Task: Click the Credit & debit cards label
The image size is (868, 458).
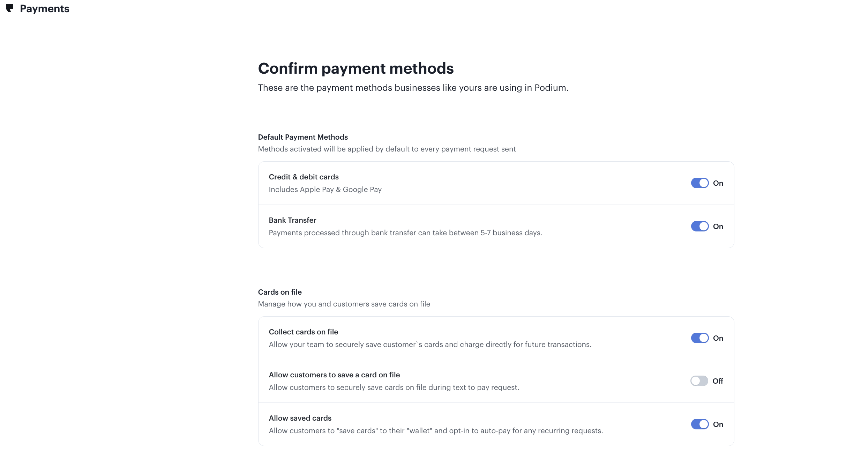Action: (x=304, y=177)
